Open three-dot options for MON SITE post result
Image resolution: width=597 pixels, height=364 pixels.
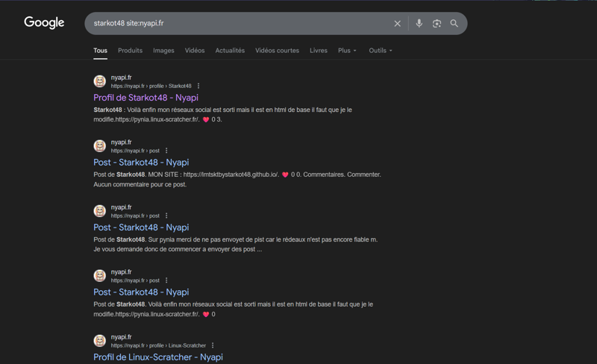coord(166,151)
